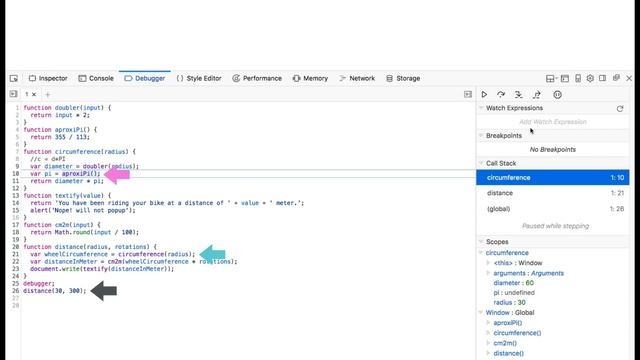
Task: Click gutter line number 10
Action: pyautogui.click(x=16, y=173)
